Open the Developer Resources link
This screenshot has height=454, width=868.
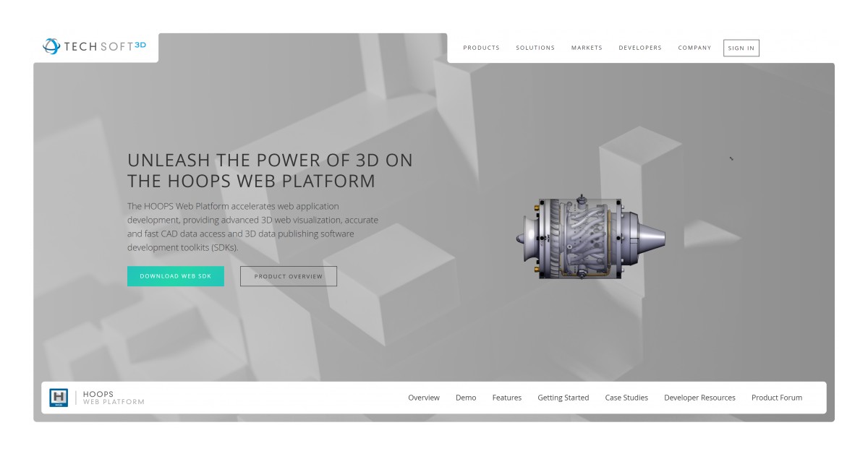(699, 398)
